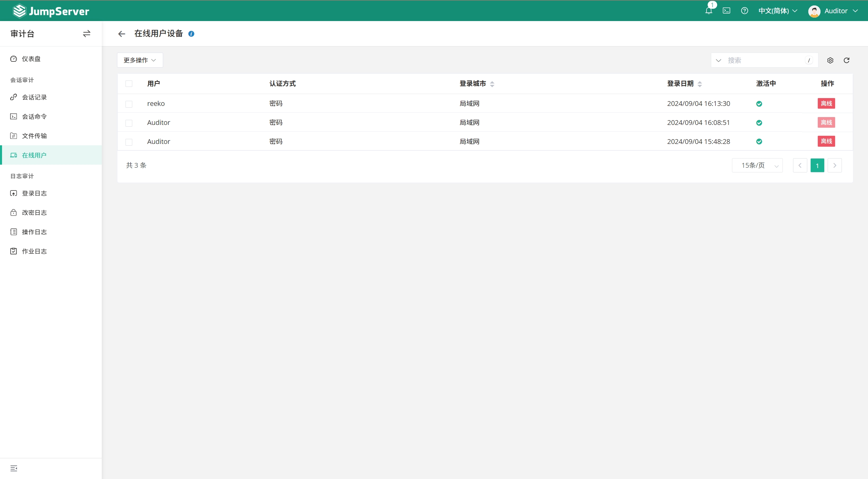Click the blue info icon next to title
This screenshot has width=868, height=479.
[191, 34]
